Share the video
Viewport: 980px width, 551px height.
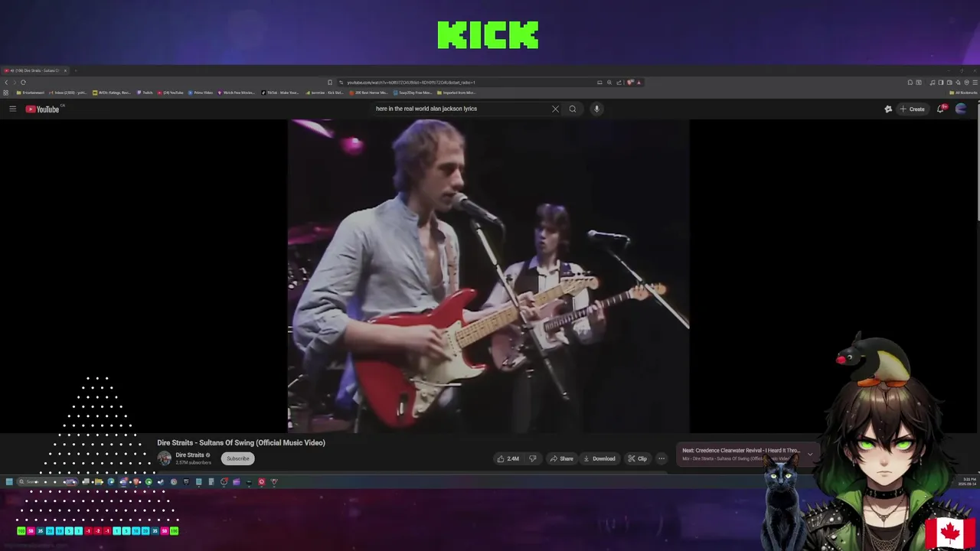(x=561, y=458)
